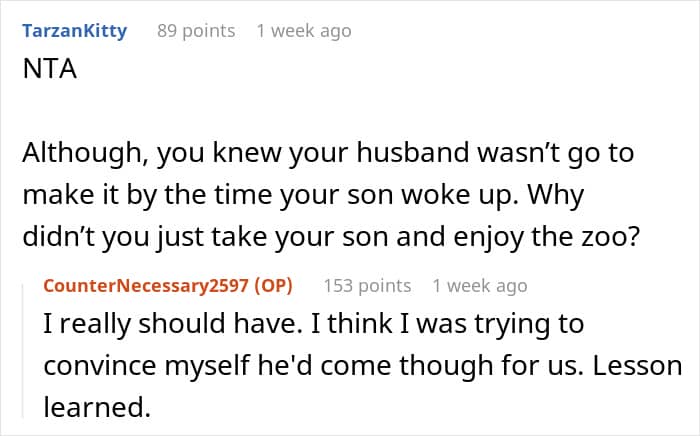Click the NTA verdict text

click(x=50, y=69)
